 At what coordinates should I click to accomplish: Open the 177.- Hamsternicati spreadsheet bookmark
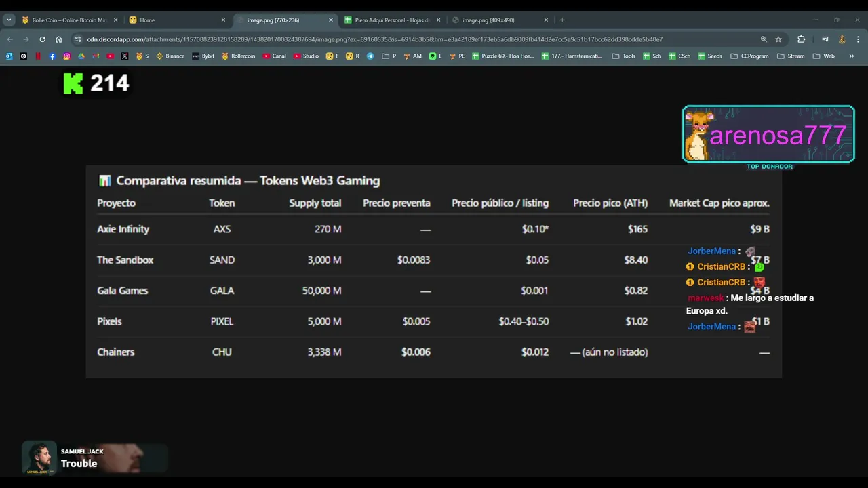point(572,56)
